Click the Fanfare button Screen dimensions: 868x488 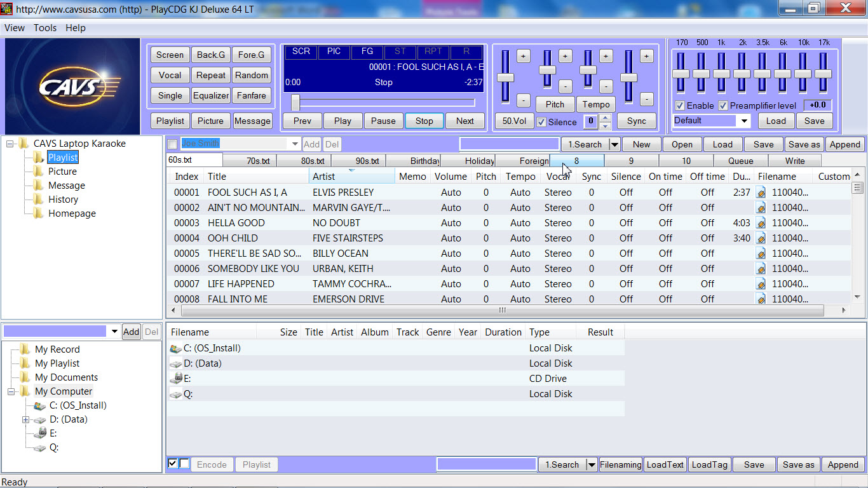(252, 95)
